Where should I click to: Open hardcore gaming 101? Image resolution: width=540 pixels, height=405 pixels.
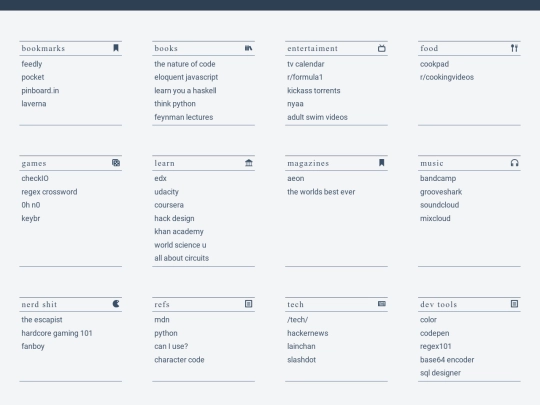pyautogui.click(x=57, y=333)
